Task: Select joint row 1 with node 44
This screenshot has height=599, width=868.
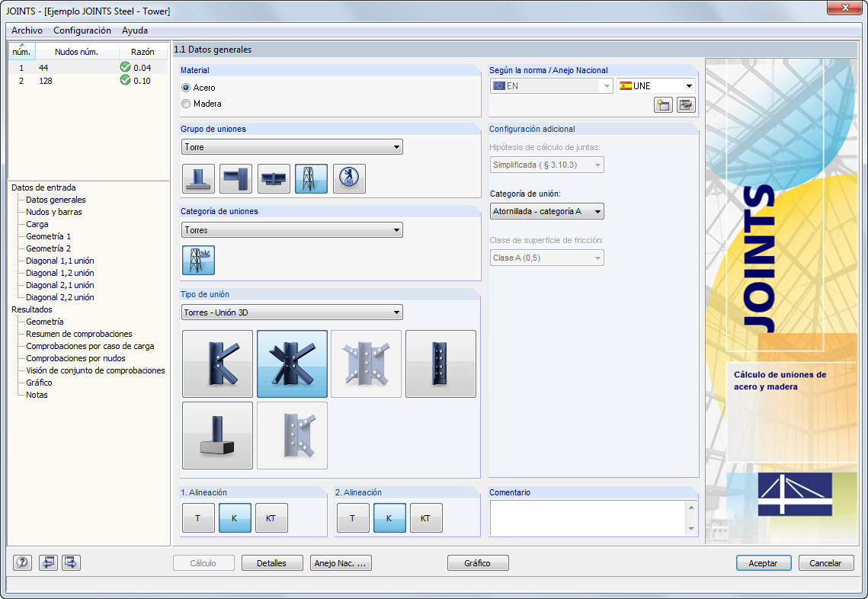Action: point(88,68)
